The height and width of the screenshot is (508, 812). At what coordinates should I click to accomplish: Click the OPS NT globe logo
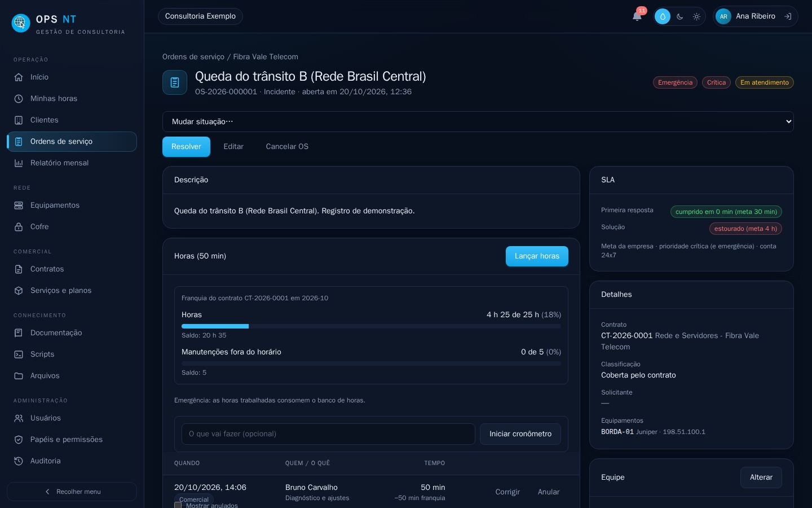click(21, 23)
